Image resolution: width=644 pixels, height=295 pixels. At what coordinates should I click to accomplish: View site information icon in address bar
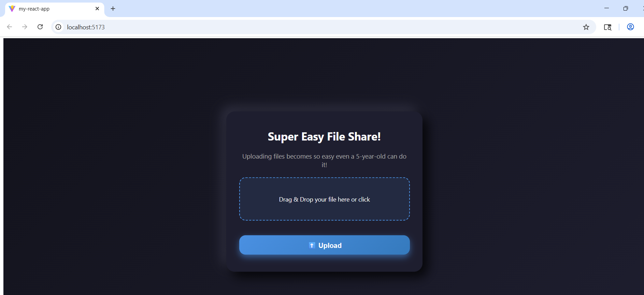coord(58,27)
